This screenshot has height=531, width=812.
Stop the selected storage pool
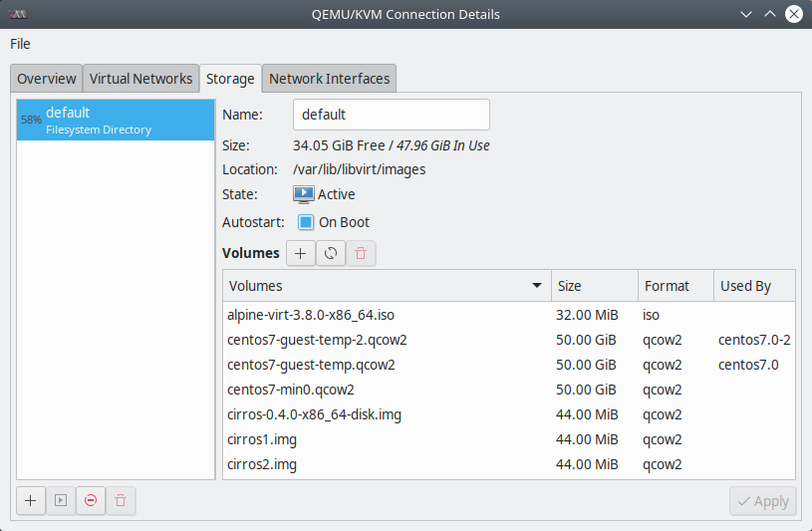(91, 500)
